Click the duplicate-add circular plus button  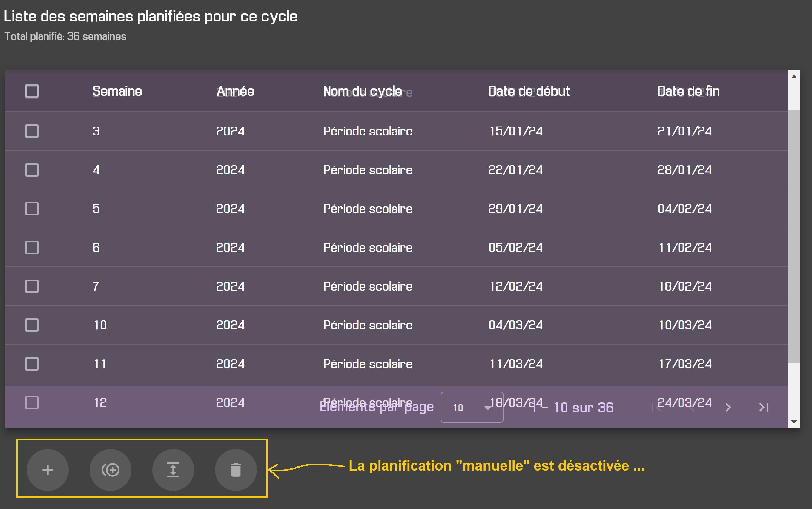pos(110,470)
